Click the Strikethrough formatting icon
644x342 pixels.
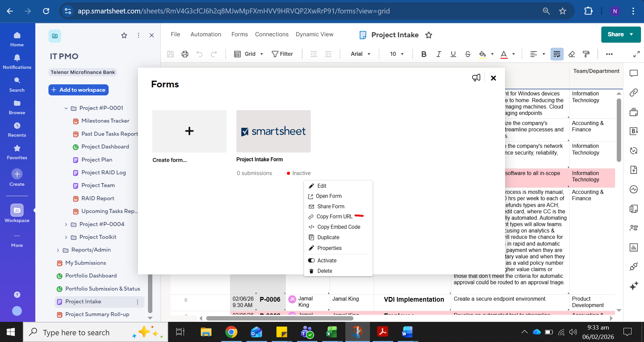(x=468, y=54)
